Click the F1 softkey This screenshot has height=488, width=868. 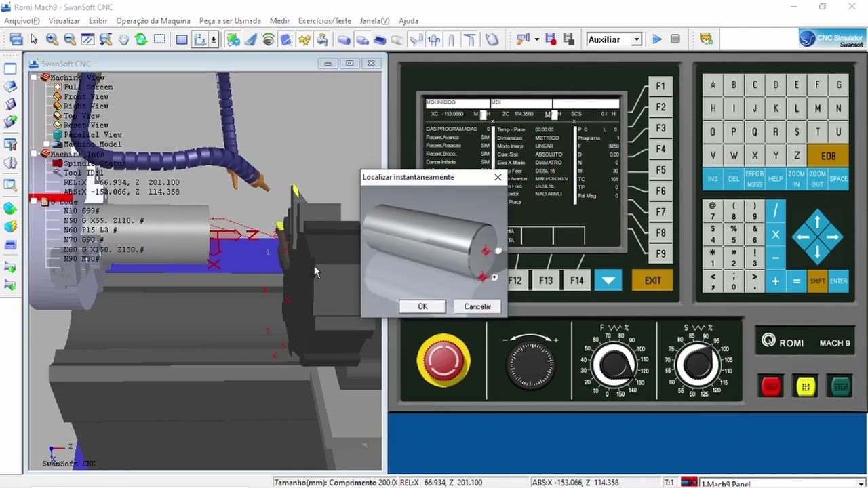tap(660, 86)
